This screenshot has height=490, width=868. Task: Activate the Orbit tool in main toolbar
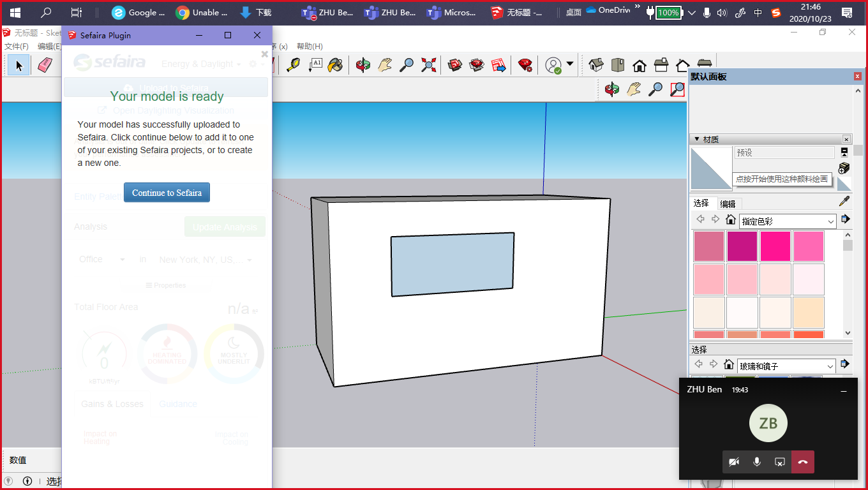click(x=363, y=65)
